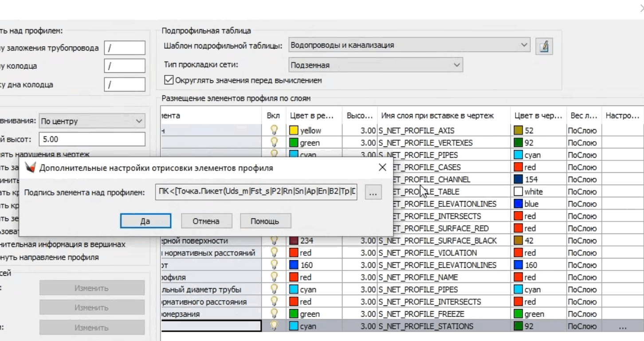Select the S_NET_PROFILE_FREEZE layer name cell

[444, 314]
